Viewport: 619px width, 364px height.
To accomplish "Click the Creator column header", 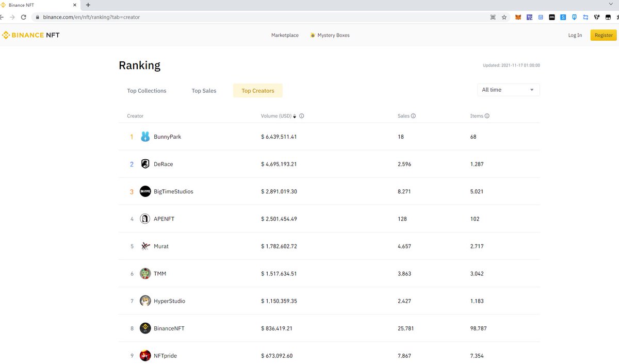I will tap(135, 116).
